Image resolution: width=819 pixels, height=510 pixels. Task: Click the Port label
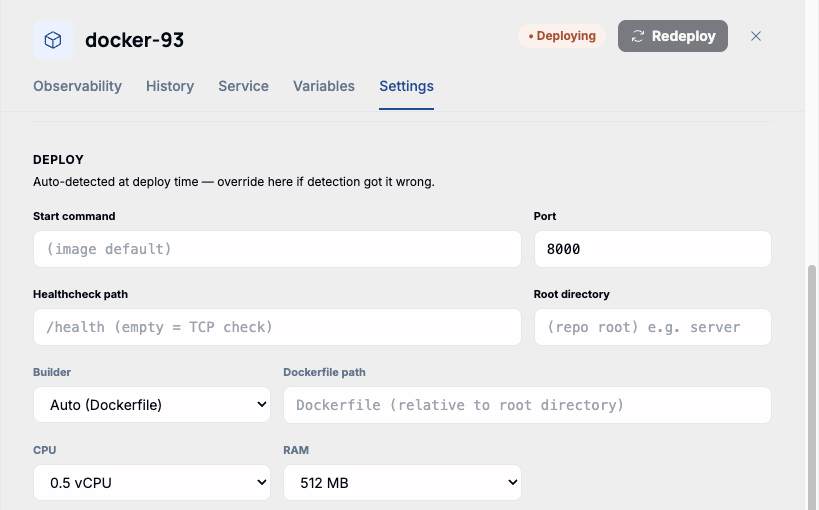(545, 216)
